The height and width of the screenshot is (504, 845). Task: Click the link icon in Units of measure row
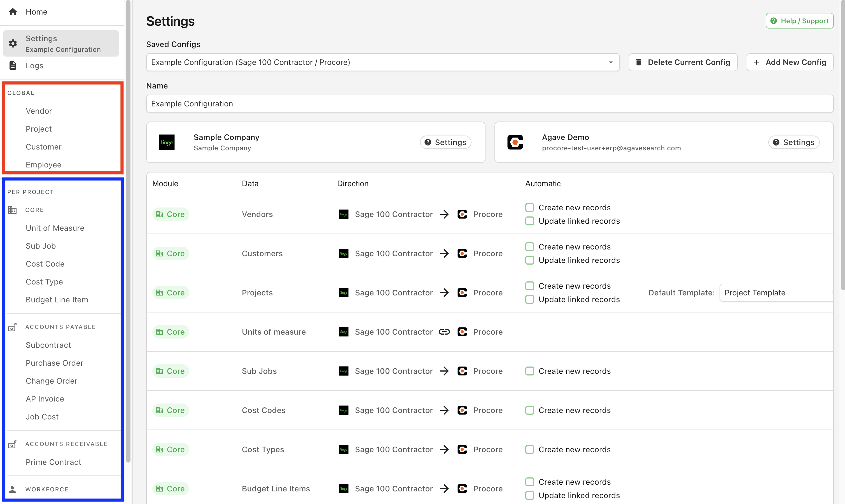pyautogui.click(x=444, y=332)
